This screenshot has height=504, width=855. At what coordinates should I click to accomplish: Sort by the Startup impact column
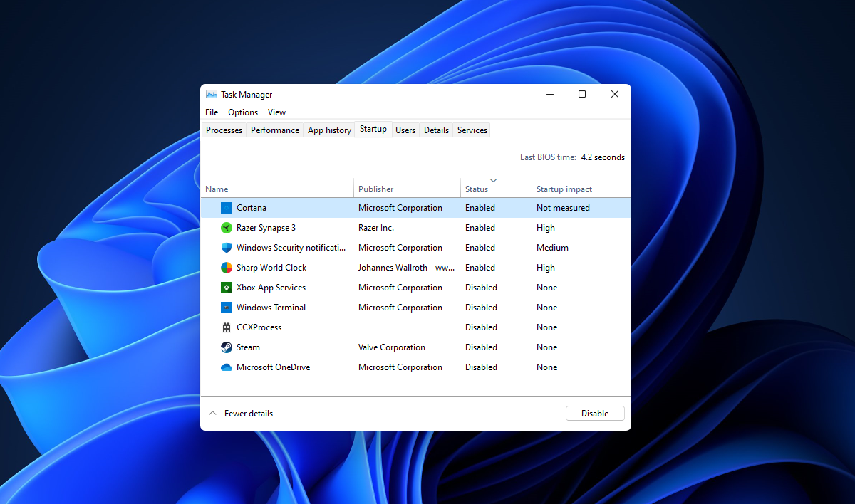pyautogui.click(x=564, y=189)
